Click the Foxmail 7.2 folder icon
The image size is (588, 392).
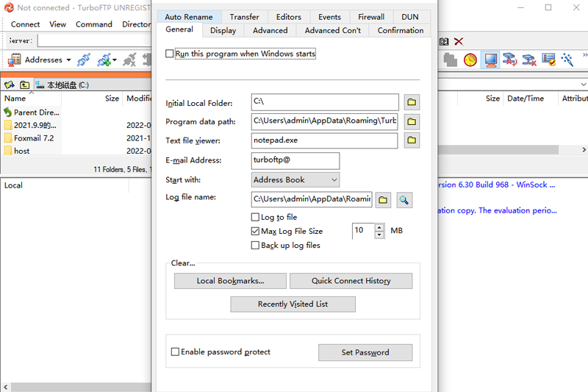coord(8,138)
